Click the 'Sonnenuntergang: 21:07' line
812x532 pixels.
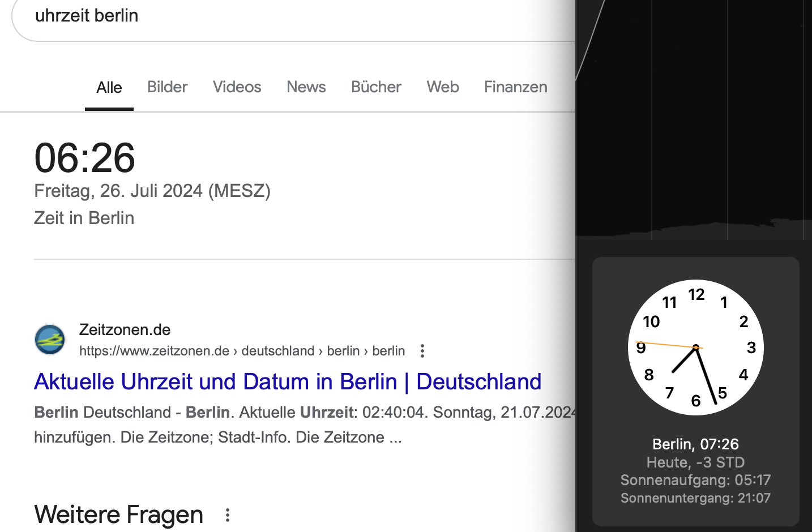pos(696,498)
